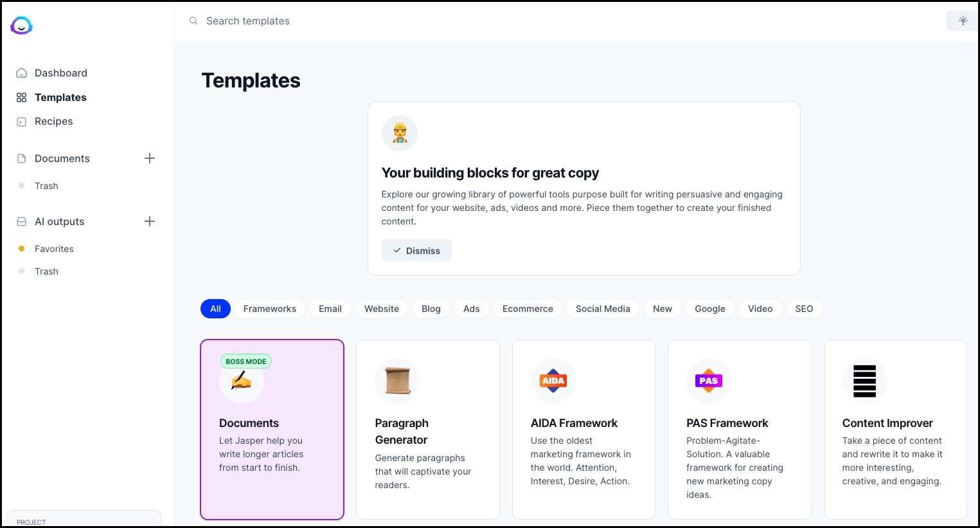980x528 pixels.
Task: Select the Content Improver stacked-lines icon
Action: point(864,381)
